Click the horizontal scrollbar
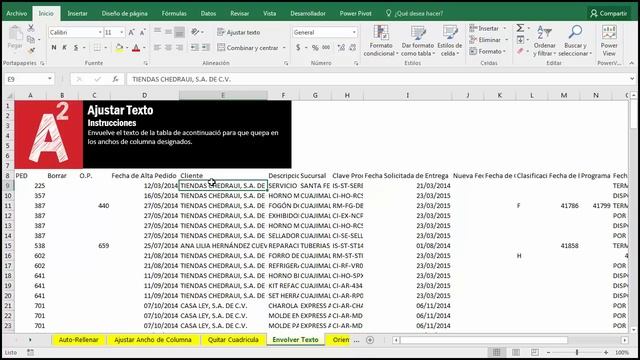The image size is (640, 360). [x=484, y=340]
